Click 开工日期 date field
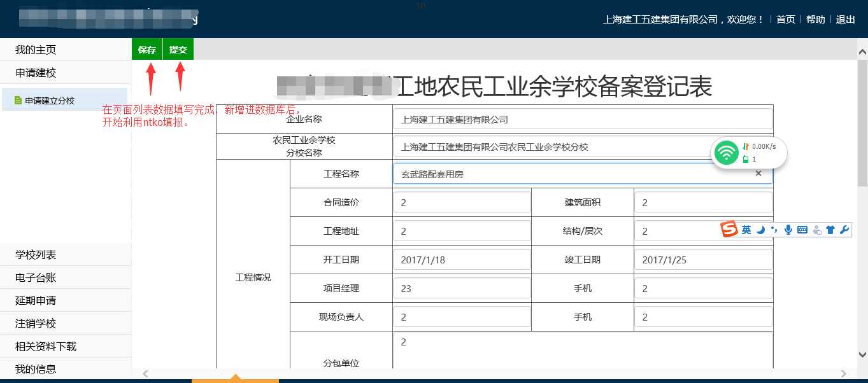This screenshot has height=383, width=868. 462,260
